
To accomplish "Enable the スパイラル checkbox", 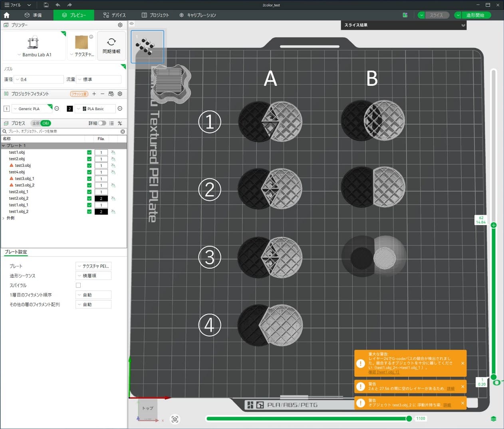I will click(x=78, y=285).
